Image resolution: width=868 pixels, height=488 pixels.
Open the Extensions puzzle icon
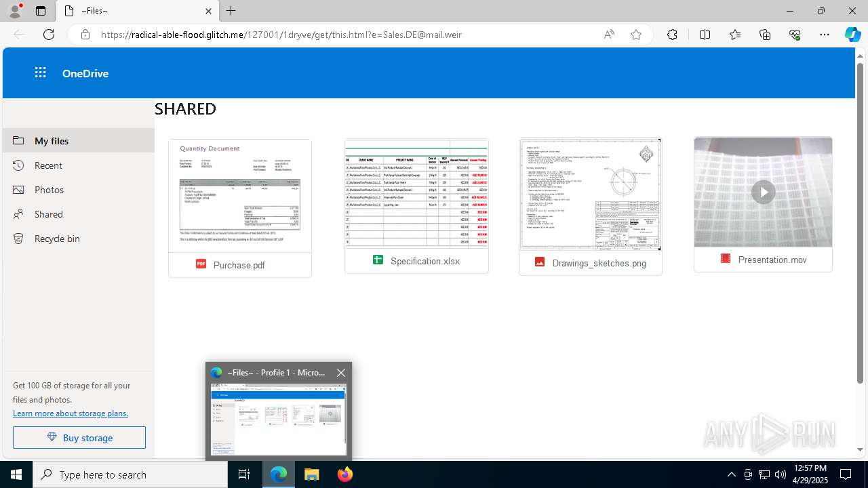(672, 35)
